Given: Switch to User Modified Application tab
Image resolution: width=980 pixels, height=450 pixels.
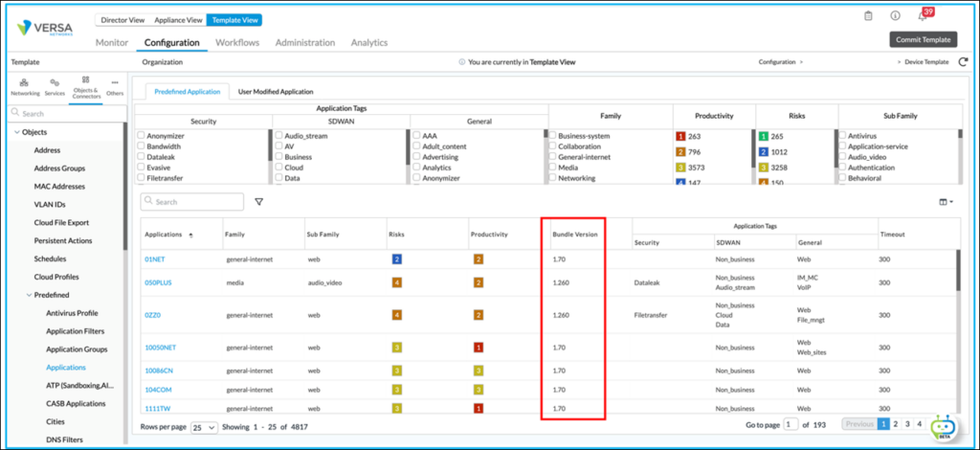Looking at the screenshot, I should (276, 91).
